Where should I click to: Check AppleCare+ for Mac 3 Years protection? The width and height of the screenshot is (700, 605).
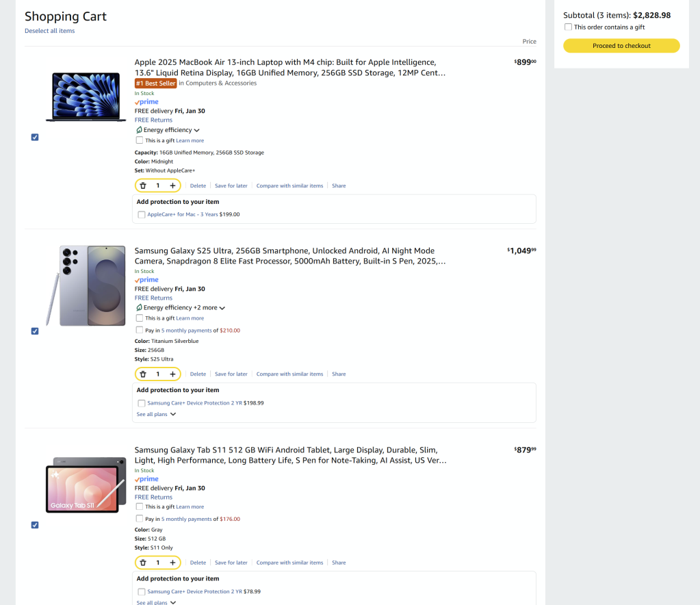click(x=142, y=214)
